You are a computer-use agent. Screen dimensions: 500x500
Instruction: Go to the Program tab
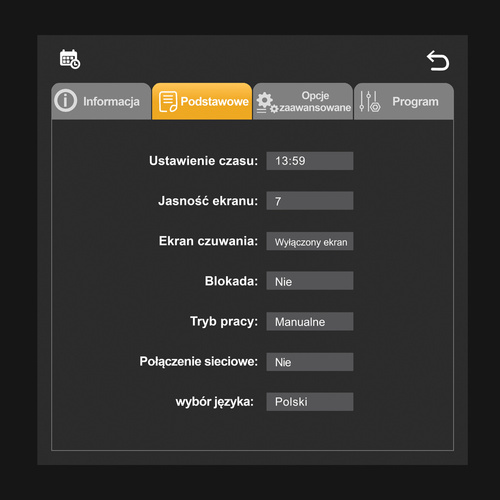pyautogui.click(x=404, y=101)
